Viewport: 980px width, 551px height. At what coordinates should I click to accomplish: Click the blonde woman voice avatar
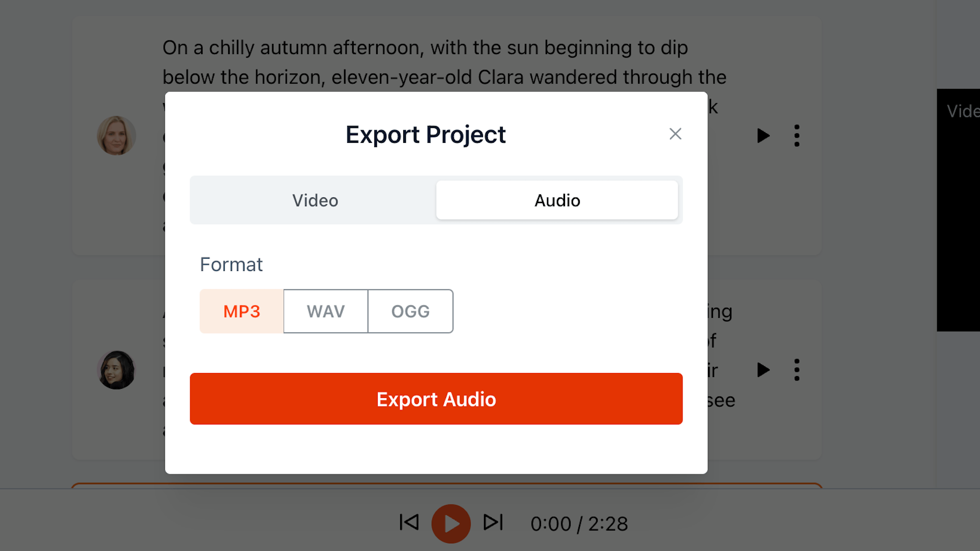(116, 136)
